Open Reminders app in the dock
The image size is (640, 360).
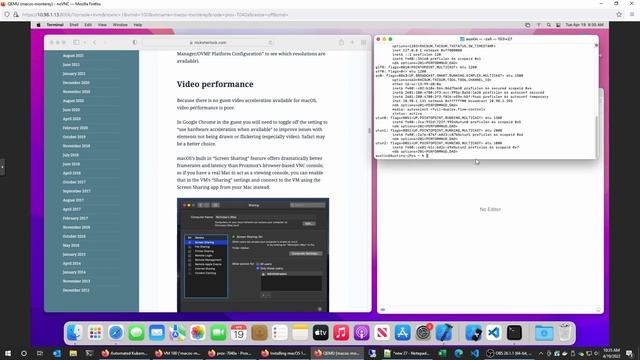point(280,333)
